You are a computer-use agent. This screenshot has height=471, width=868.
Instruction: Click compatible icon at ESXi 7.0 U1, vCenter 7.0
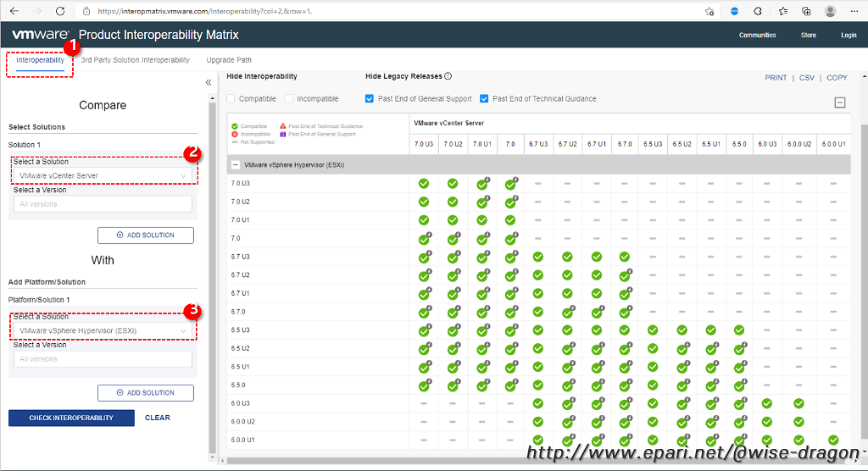click(x=509, y=220)
